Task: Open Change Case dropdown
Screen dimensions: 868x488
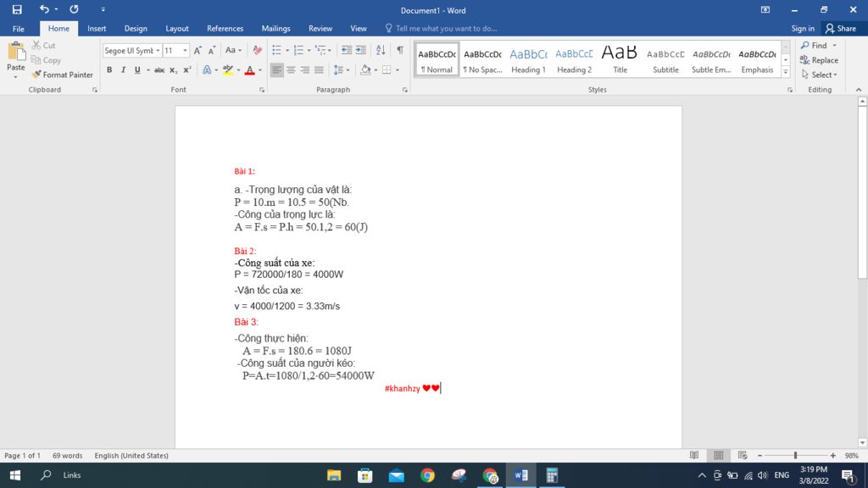Action: point(233,50)
